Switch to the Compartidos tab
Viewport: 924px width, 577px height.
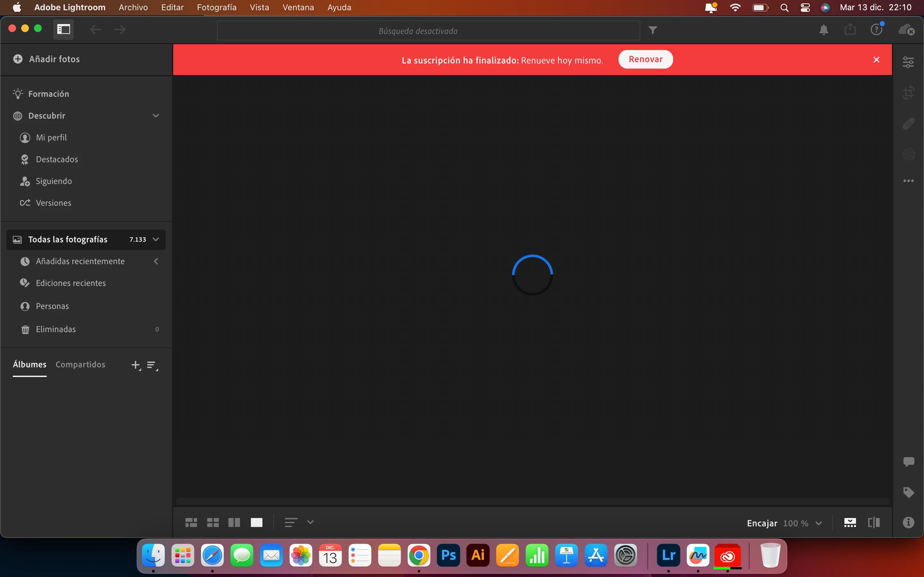pos(80,364)
